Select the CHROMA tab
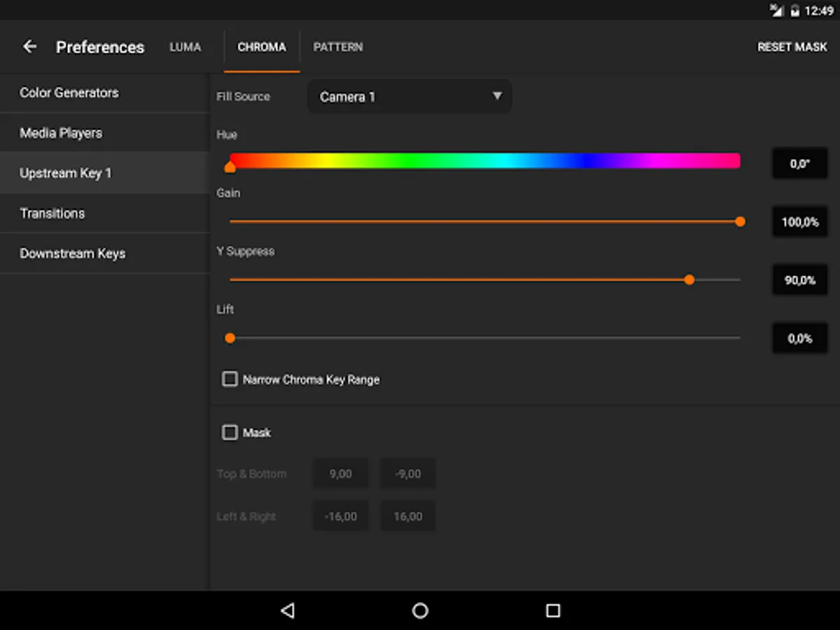The image size is (840, 630). (262, 47)
